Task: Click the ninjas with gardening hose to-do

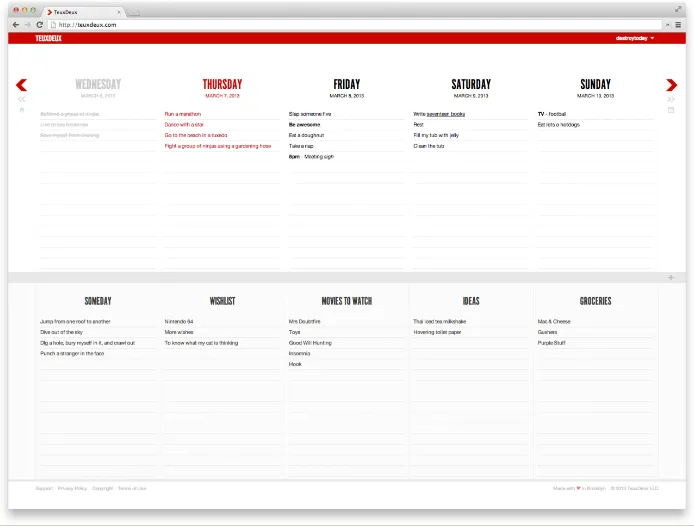Action: pyautogui.click(x=218, y=146)
